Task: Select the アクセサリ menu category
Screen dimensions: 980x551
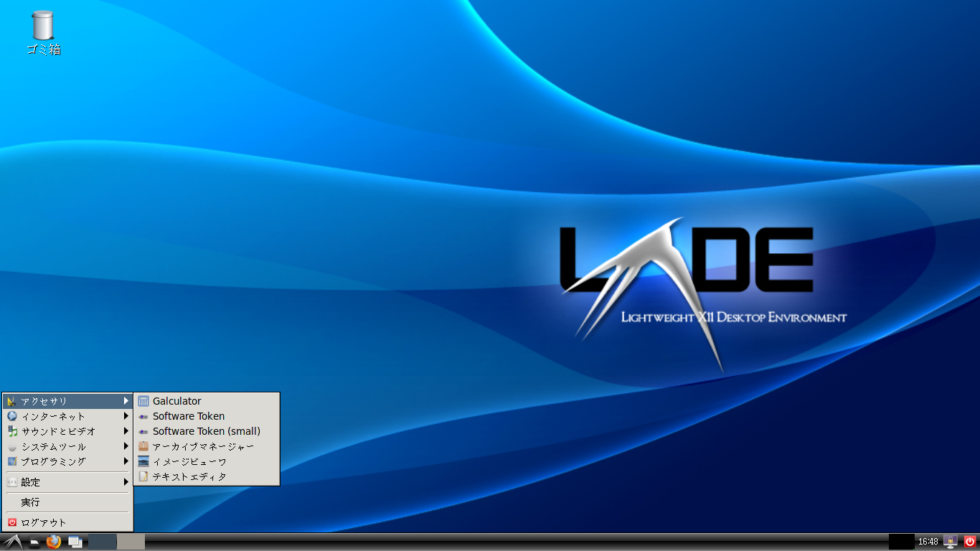Action: (x=67, y=401)
